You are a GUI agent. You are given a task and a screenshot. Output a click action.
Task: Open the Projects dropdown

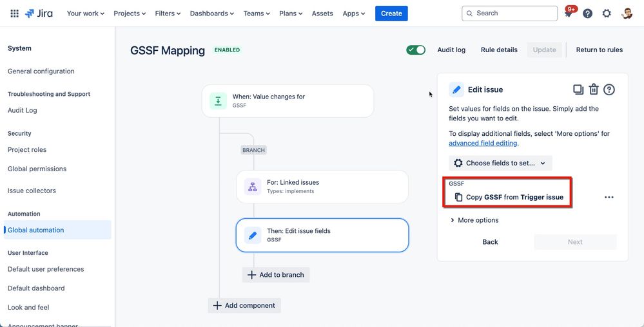point(130,14)
